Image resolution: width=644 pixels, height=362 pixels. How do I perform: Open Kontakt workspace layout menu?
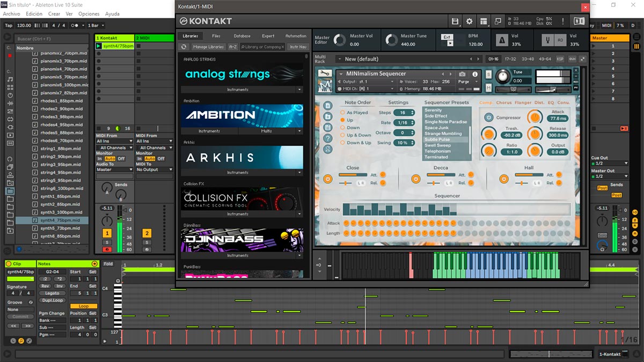(x=484, y=21)
